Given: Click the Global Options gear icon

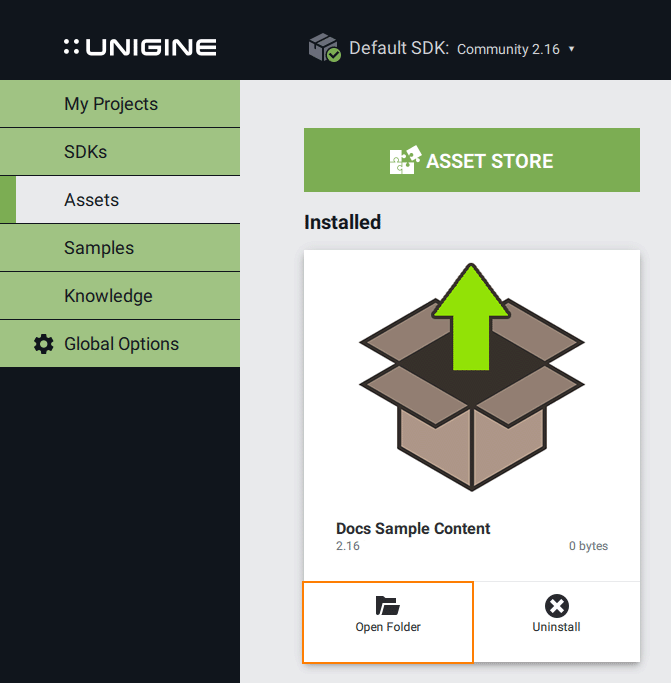Looking at the screenshot, I should (x=44, y=344).
